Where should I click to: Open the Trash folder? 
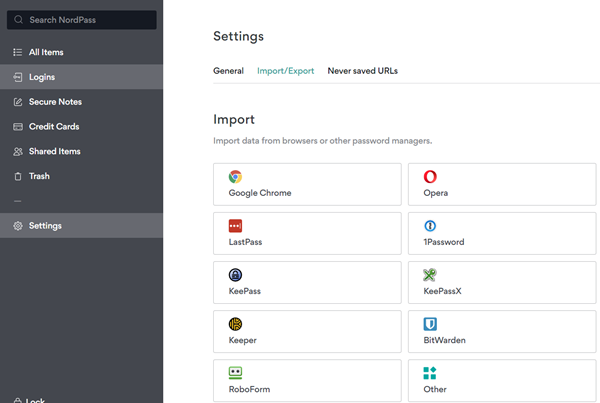coord(39,176)
